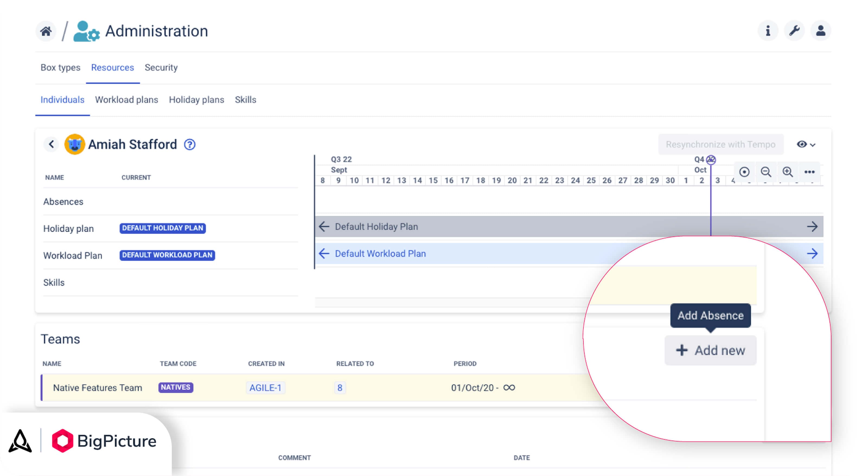Click the today marker on timeline
The width and height of the screenshot is (868, 476).
coord(711,160)
